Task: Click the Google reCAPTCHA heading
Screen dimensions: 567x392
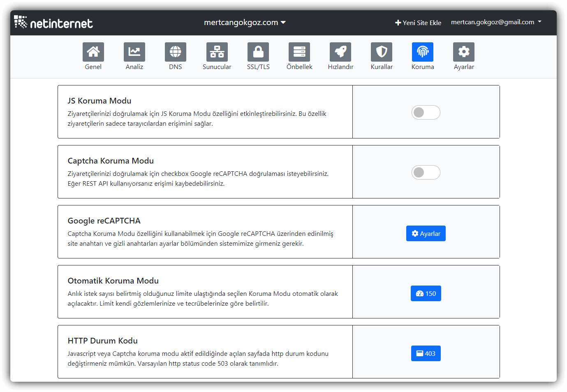Action: (x=104, y=221)
